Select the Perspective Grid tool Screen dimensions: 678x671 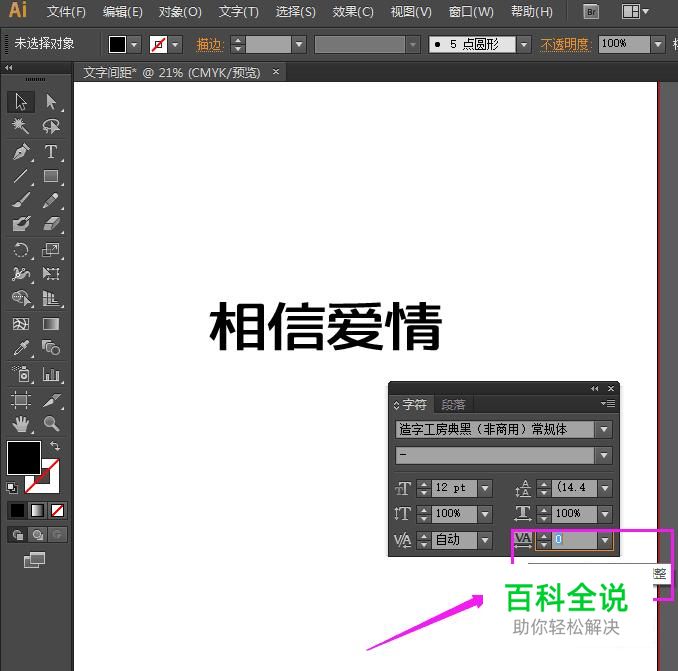pos(51,298)
